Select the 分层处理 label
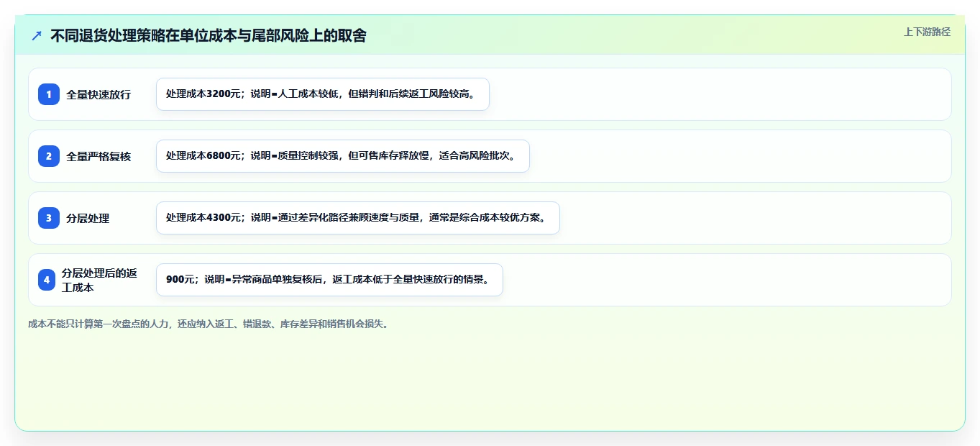Viewport: 980px width, 446px height. [x=88, y=218]
